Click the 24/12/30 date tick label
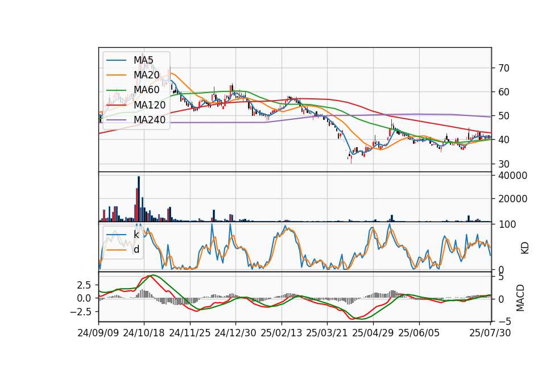 pyautogui.click(x=235, y=333)
